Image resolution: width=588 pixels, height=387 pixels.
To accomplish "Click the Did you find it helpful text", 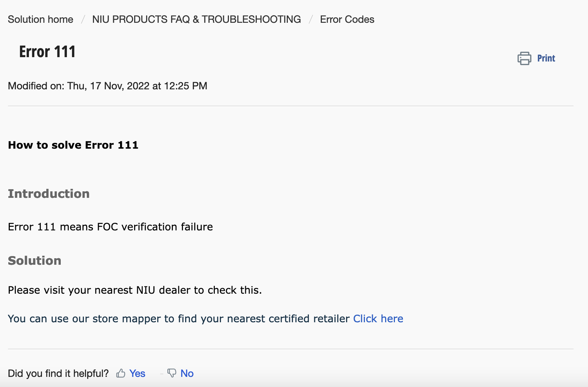I will [58, 373].
